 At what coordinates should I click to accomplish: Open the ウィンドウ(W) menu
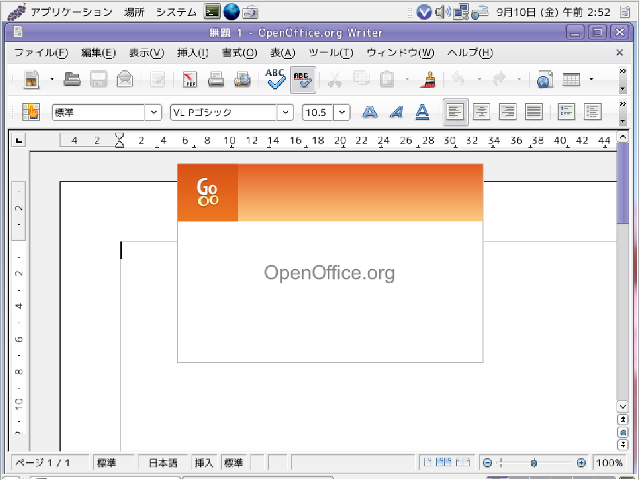pyautogui.click(x=400, y=53)
